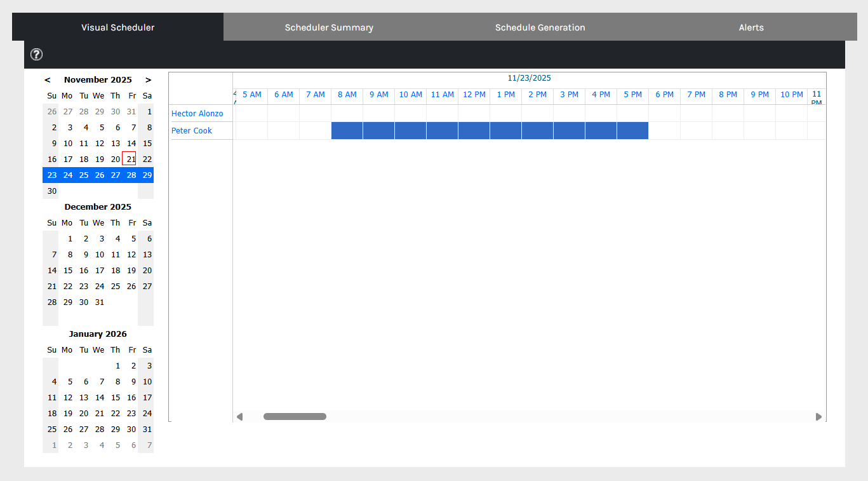
Task: Select January 19 in the calendar
Action: [x=68, y=414]
